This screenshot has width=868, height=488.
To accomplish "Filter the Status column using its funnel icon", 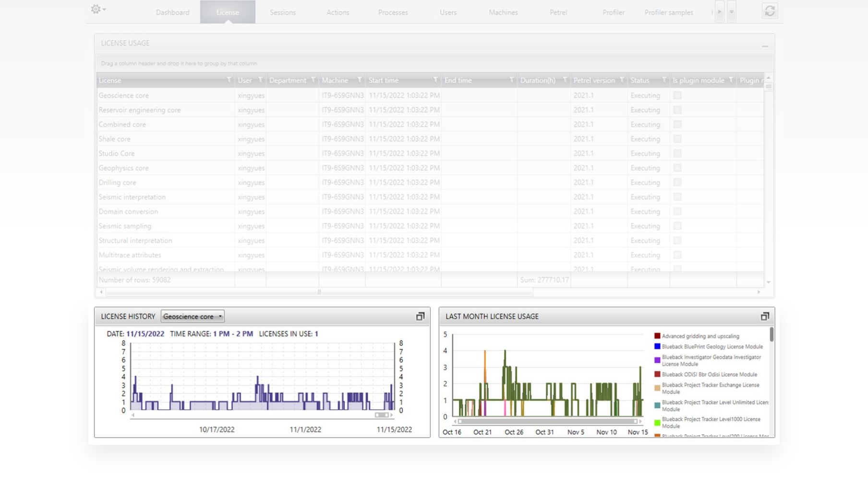I will pos(664,80).
